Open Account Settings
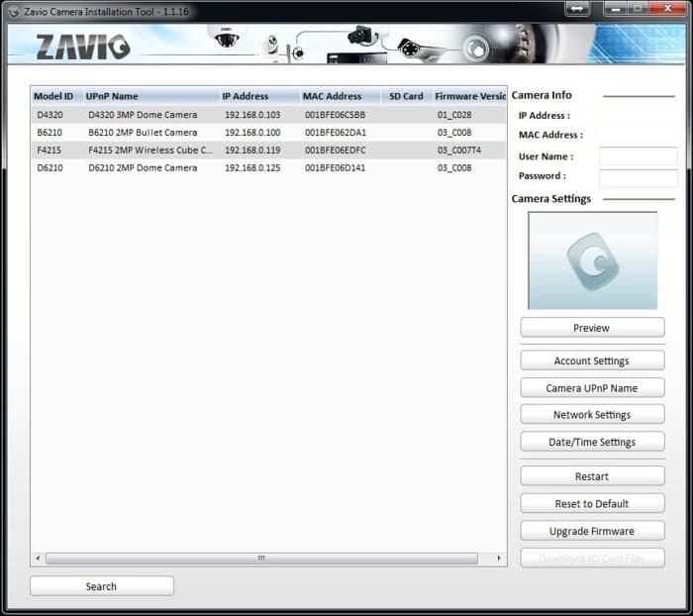The width and height of the screenshot is (693, 616). (592, 360)
